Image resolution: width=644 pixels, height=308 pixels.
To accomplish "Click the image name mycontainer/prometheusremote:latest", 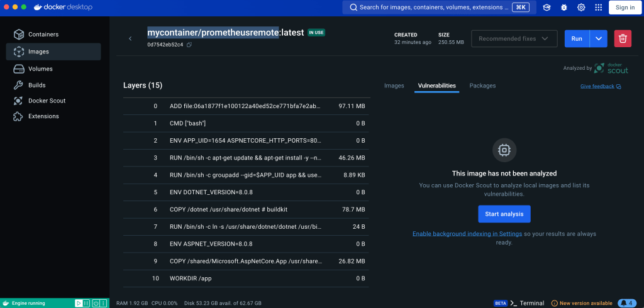I will point(226,33).
